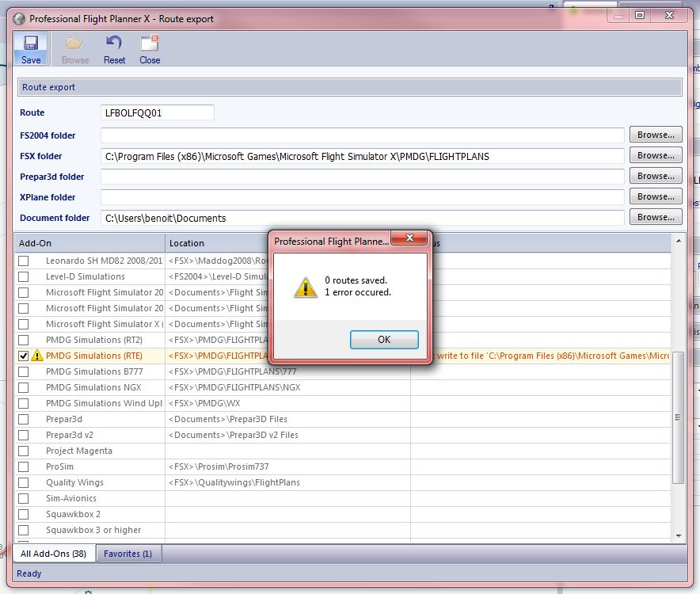Select the '<FSX>\Qualitywings\FlightPlans' location cell
Image resolution: width=700 pixels, height=594 pixels.
(x=287, y=482)
